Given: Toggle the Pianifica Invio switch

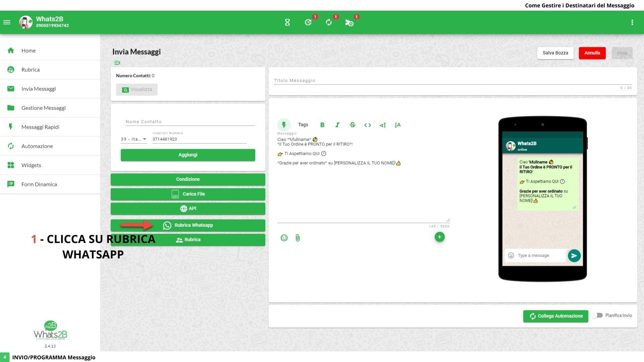Looking at the screenshot, I should point(597,315).
